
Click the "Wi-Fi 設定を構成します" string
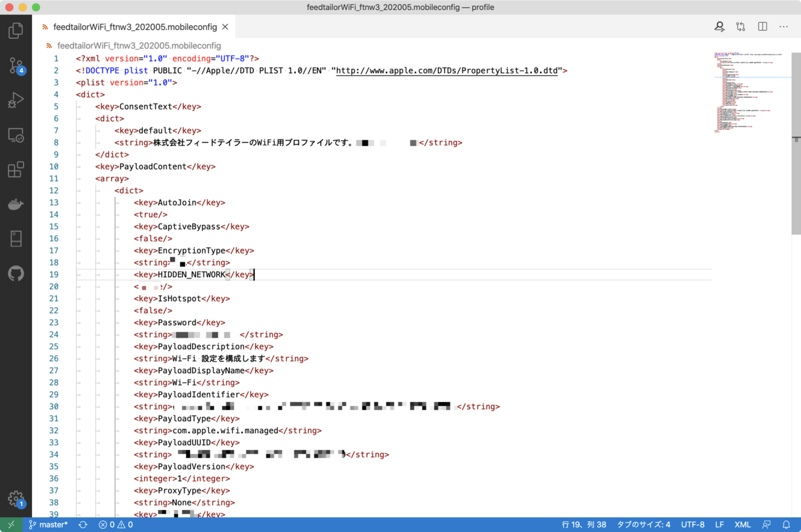[218, 358]
